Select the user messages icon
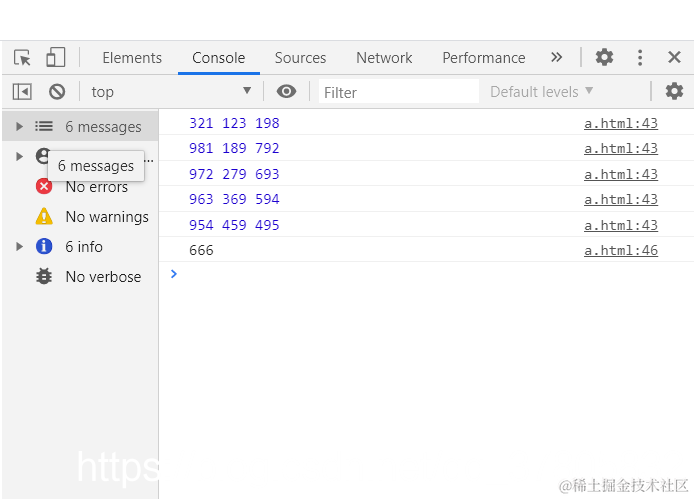Image resolution: width=694 pixels, height=499 pixels. (x=42, y=156)
